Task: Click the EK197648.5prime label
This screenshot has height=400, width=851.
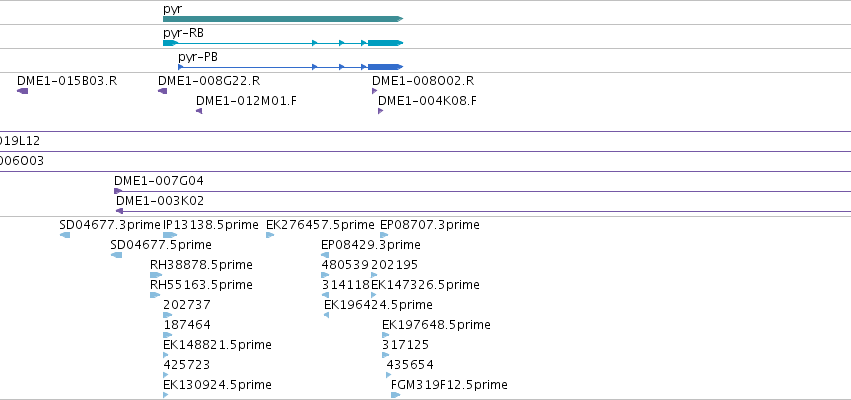Action: [436, 325]
